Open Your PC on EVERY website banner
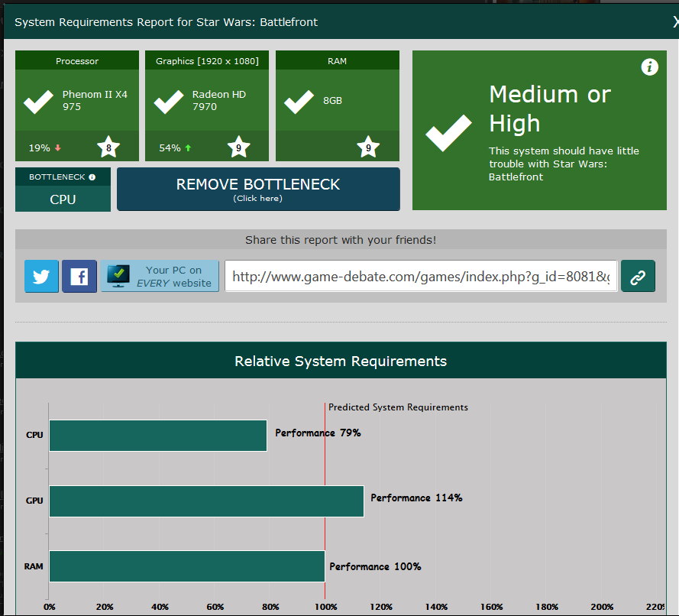The width and height of the screenshot is (679, 616). pyautogui.click(x=160, y=277)
